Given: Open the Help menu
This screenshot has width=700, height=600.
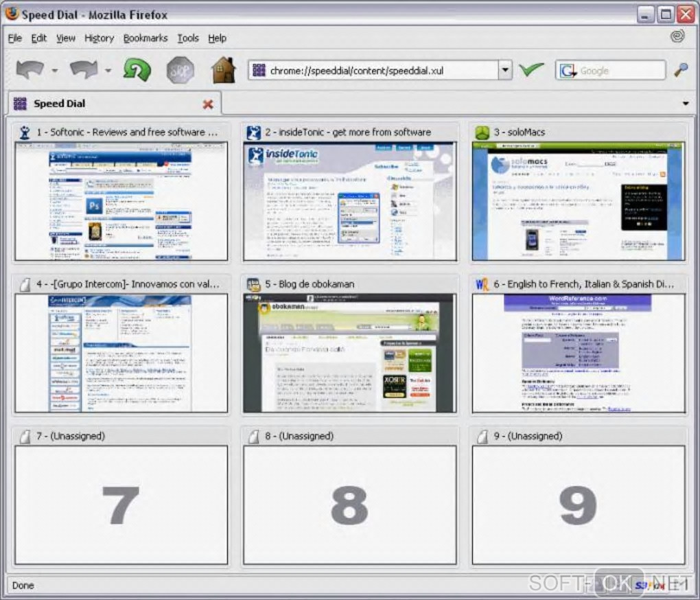Looking at the screenshot, I should coord(217,38).
